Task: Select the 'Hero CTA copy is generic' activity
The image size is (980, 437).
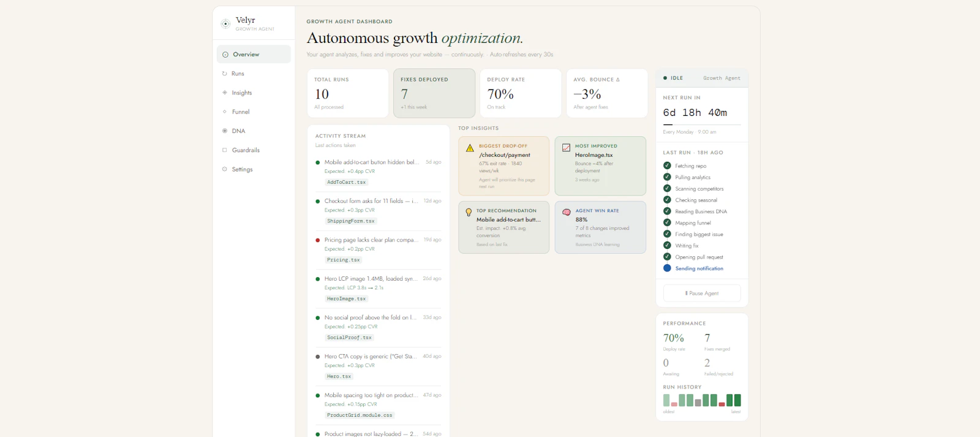Action: coord(378,367)
